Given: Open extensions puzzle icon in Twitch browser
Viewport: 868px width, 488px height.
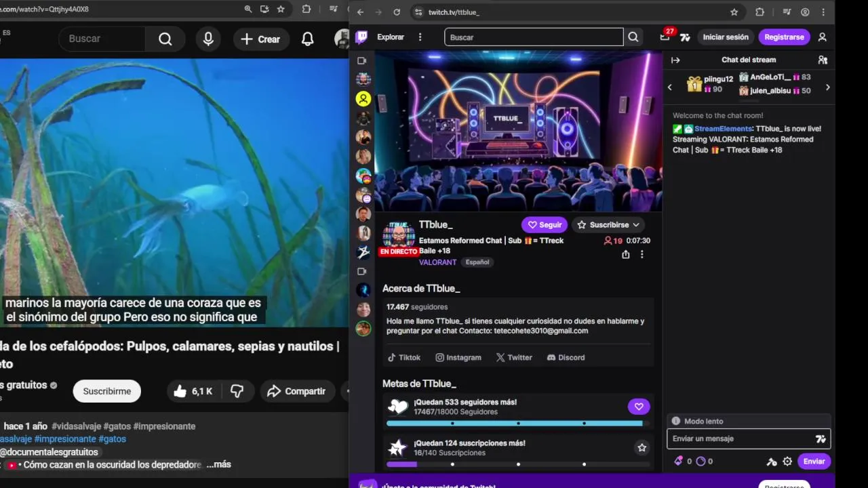Looking at the screenshot, I should (759, 12).
